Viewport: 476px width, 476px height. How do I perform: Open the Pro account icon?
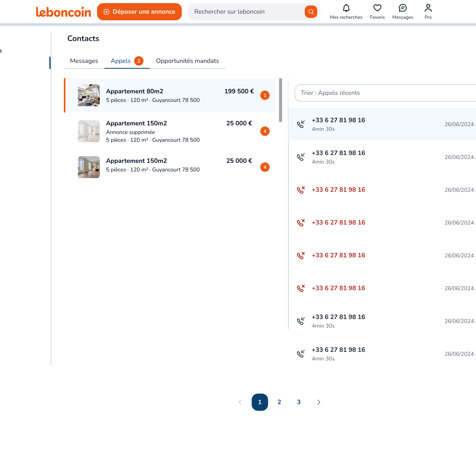428,8
